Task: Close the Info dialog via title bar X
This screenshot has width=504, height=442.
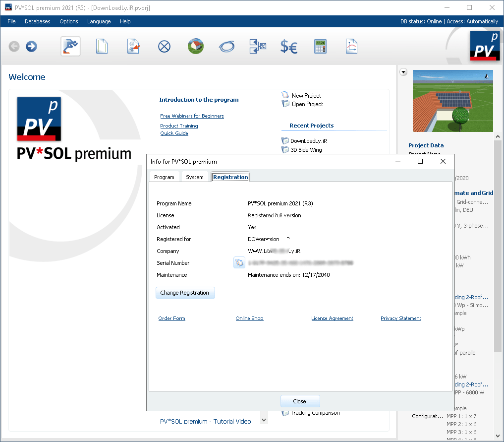Action: [x=443, y=161]
